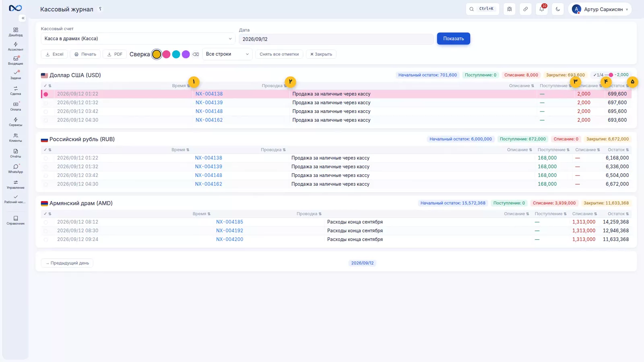Viewport: 644px width, 362px height.
Task: Open the notifications bell
Action: (542, 9)
